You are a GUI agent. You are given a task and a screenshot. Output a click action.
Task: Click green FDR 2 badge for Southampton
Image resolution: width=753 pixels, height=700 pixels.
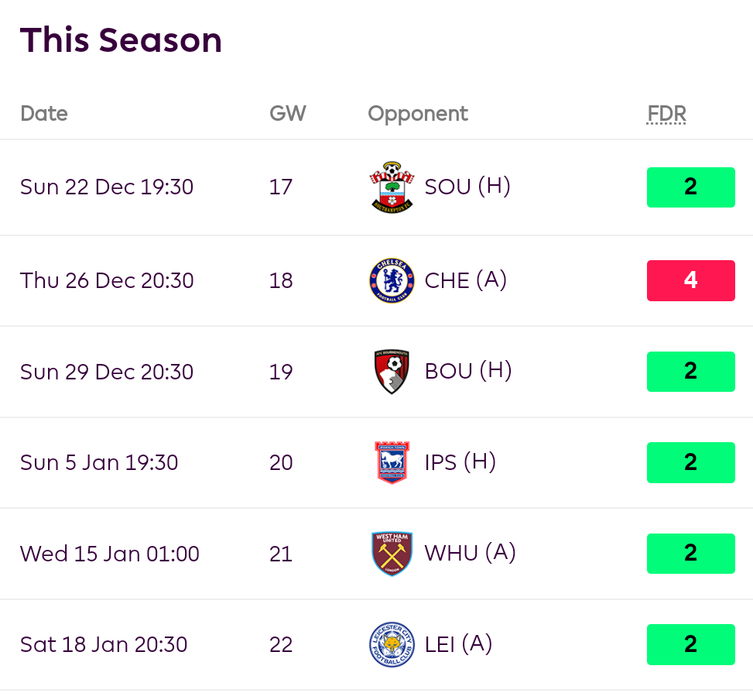(690, 187)
